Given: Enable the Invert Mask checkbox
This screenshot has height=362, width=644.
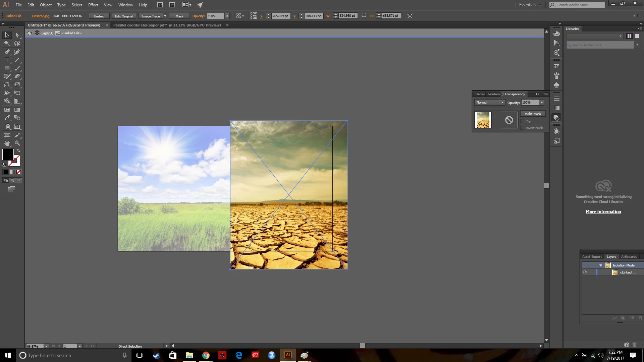Looking at the screenshot, I should click(522, 128).
